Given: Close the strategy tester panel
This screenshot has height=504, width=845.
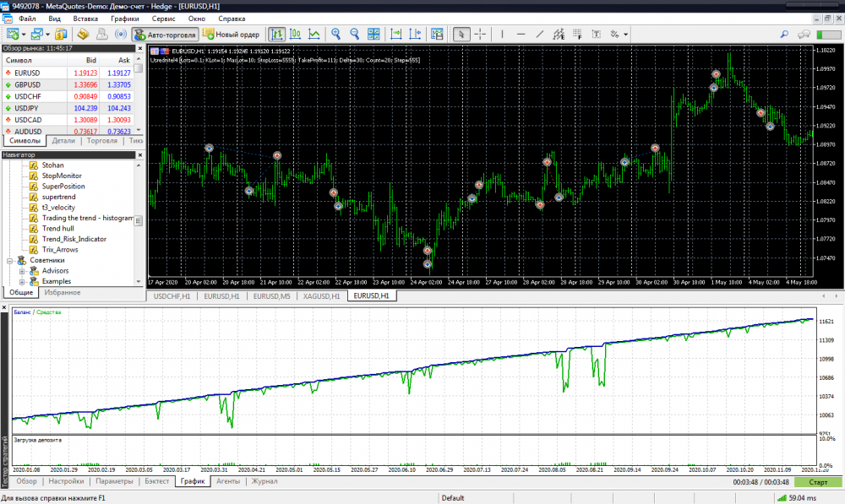Looking at the screenshot, I should (3, 307).
